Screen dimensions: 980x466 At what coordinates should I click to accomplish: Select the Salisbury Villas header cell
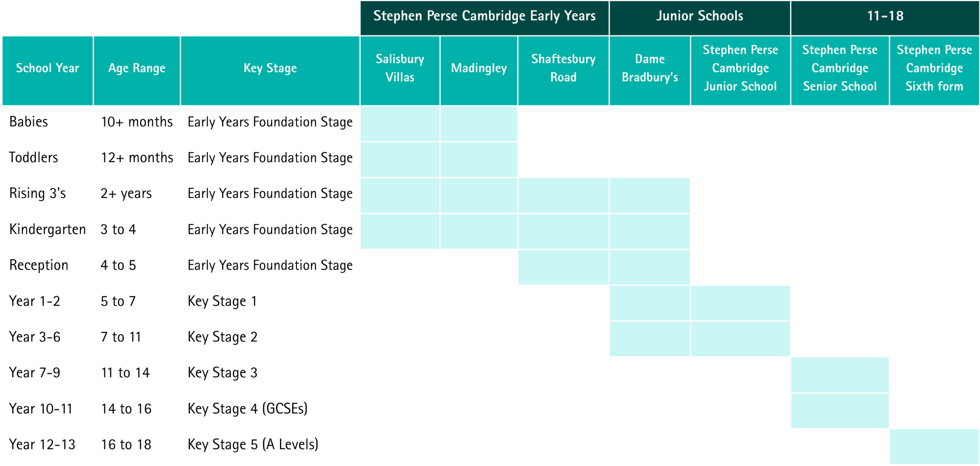tap(400, 68)
